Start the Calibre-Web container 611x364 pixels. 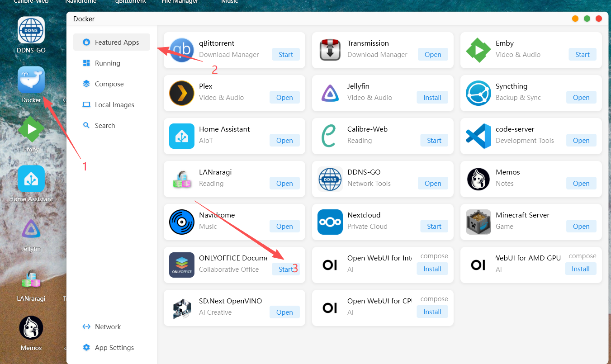[x=434, y=140]
